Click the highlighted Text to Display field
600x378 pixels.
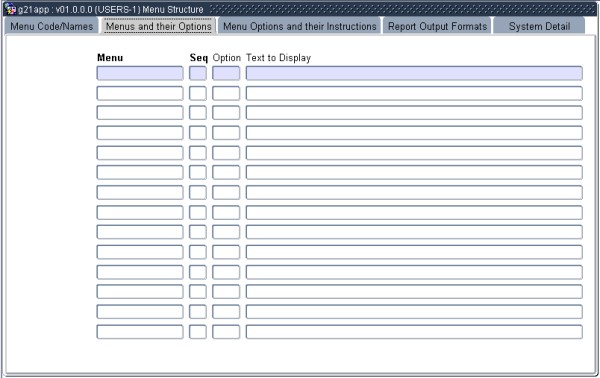(414, 73)
